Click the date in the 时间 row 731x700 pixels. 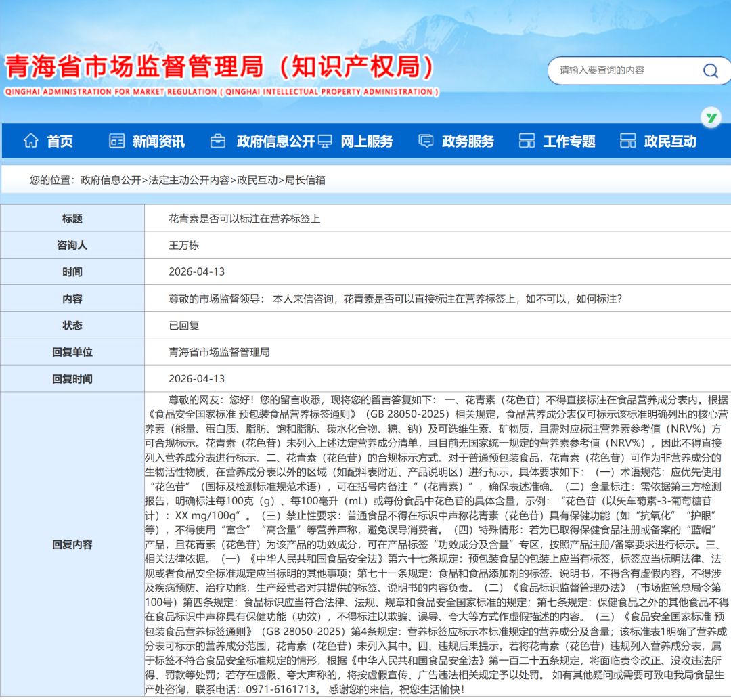tap(197, 272)
